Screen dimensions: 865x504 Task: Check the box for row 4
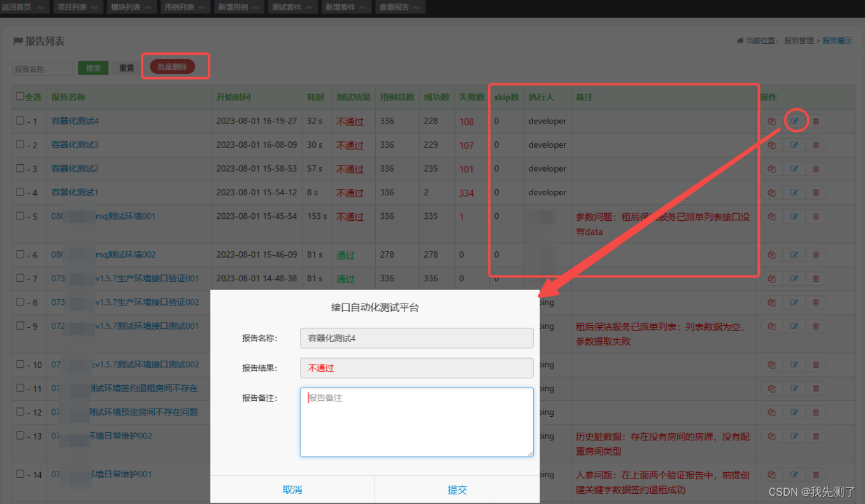coord(20,192)
